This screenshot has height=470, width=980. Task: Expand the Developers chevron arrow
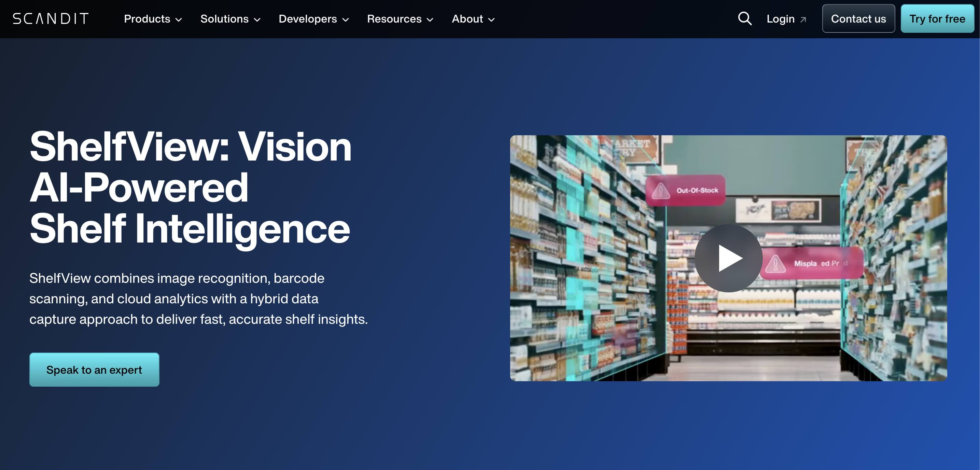[x=346, y=20]
